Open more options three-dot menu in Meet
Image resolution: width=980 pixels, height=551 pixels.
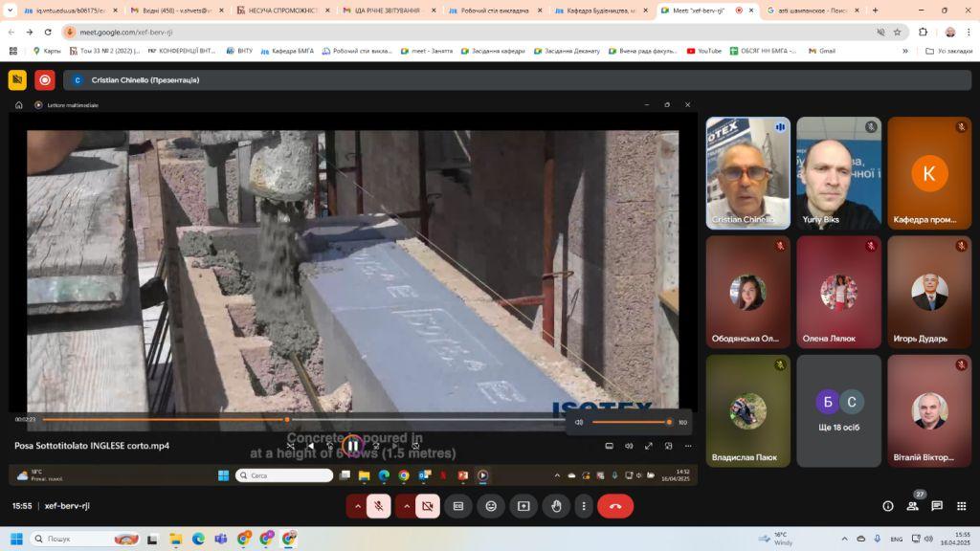584,506
